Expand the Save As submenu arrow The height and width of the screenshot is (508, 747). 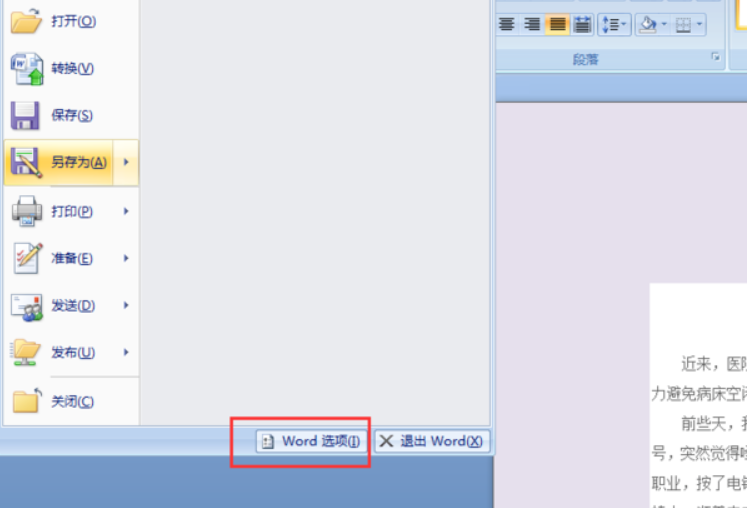[126, 162]
